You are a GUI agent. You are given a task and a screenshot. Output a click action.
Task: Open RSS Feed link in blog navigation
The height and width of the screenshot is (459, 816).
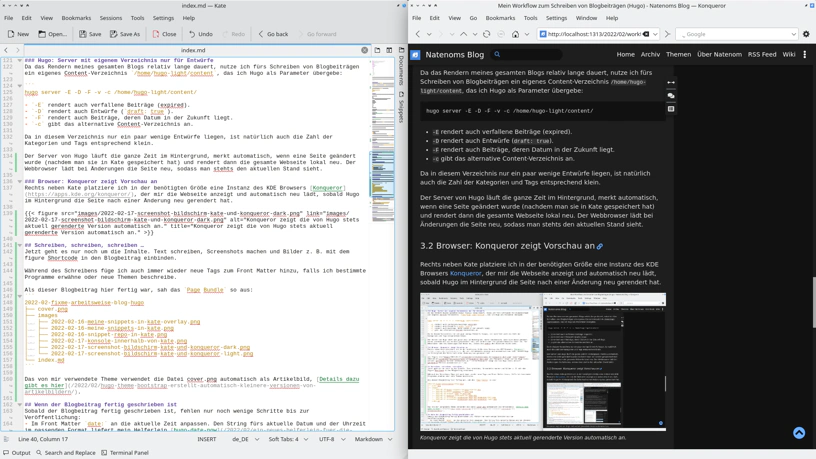762,54
